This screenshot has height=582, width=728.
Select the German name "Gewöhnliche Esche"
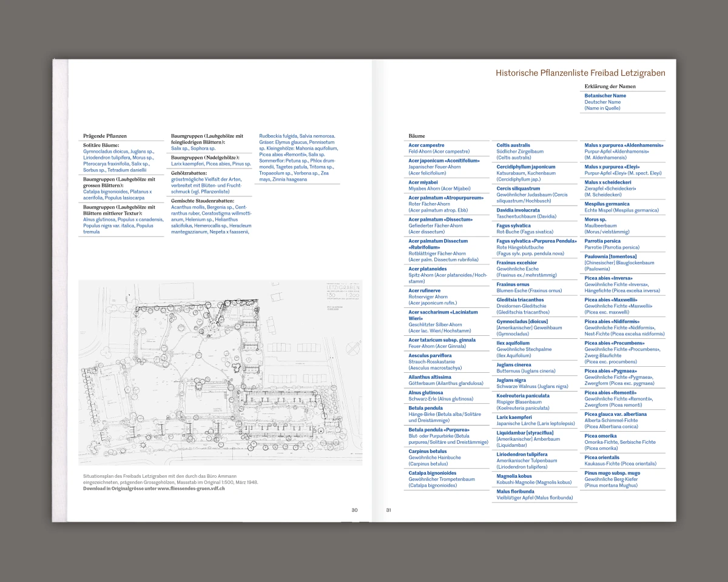517,269
